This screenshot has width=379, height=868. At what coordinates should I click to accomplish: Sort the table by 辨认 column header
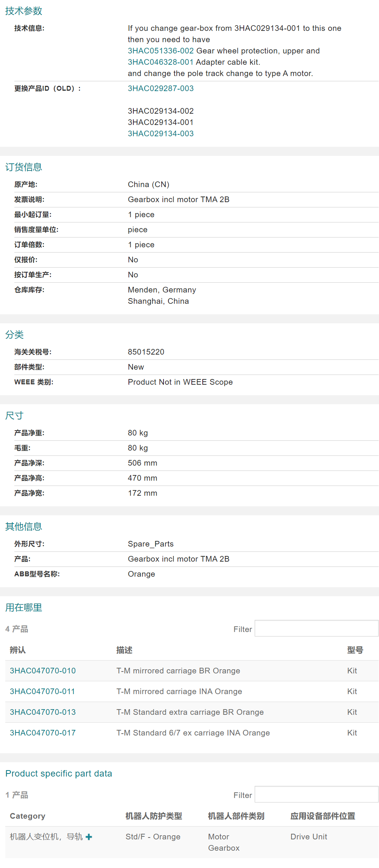point(18,650)
